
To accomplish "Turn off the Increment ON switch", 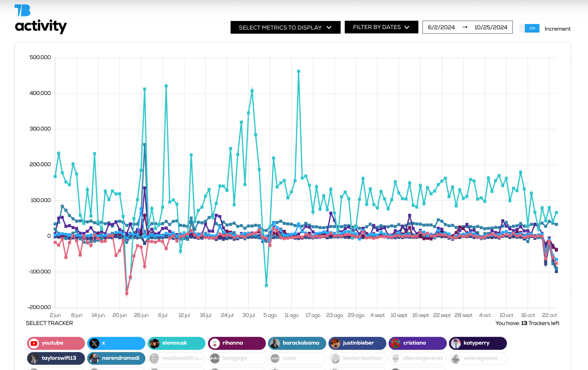I will [529, 28].
